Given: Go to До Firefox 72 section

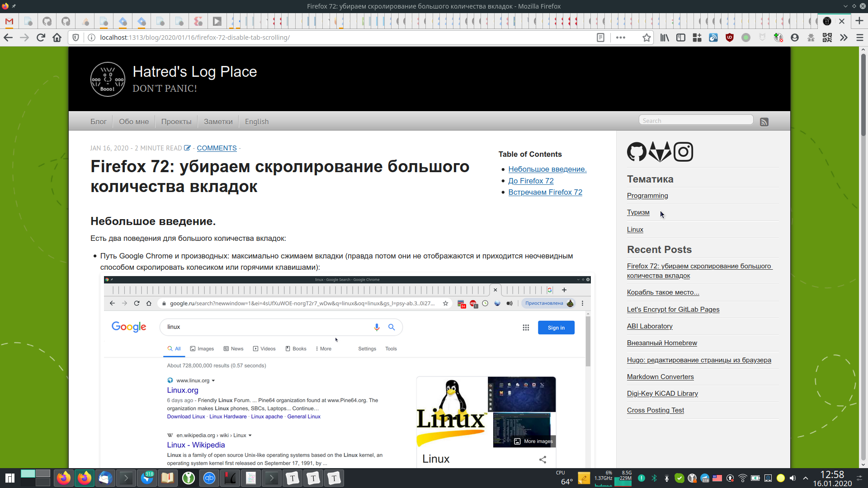Looking at the screenshot, I should (x=531, y=181).
